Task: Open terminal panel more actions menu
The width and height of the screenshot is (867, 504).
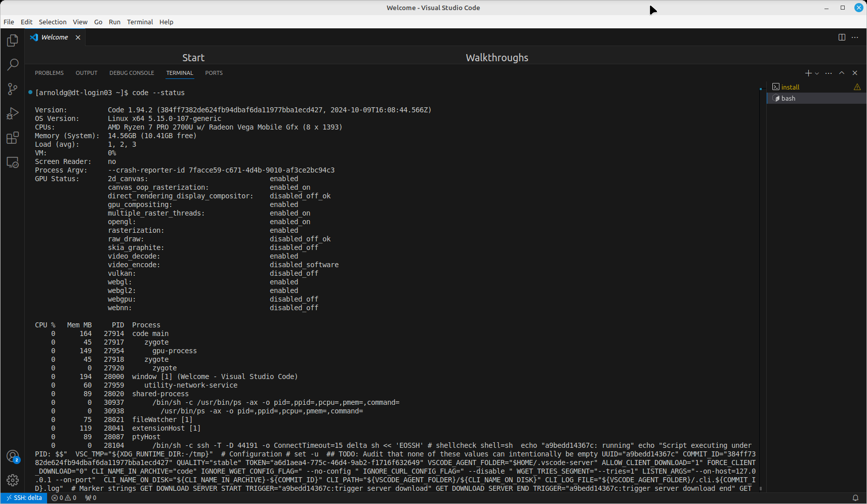Action: click(x=829, y=73)
